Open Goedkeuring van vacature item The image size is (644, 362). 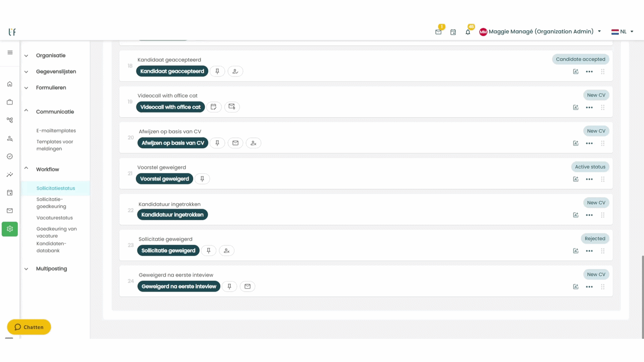tap(56, 232)
